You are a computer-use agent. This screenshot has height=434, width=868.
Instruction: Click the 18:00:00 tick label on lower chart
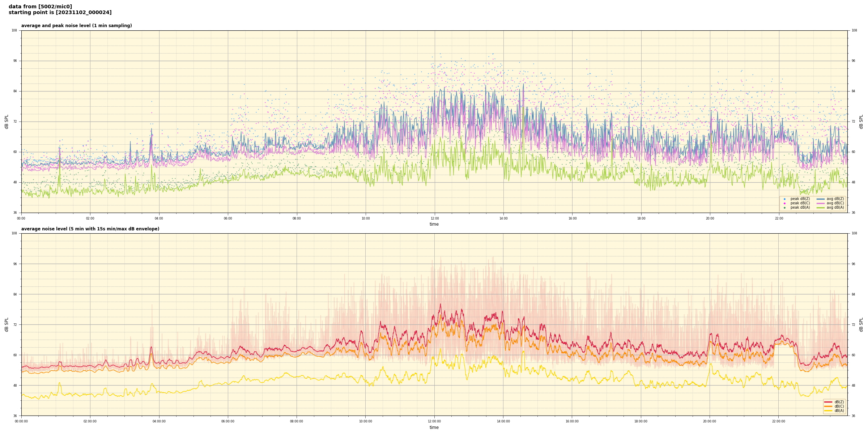pos(641,421)
